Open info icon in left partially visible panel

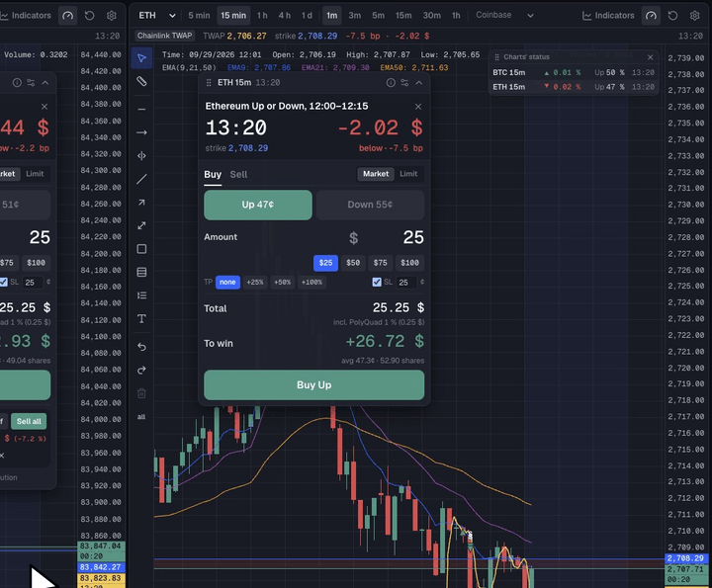(x=17, y=83)
